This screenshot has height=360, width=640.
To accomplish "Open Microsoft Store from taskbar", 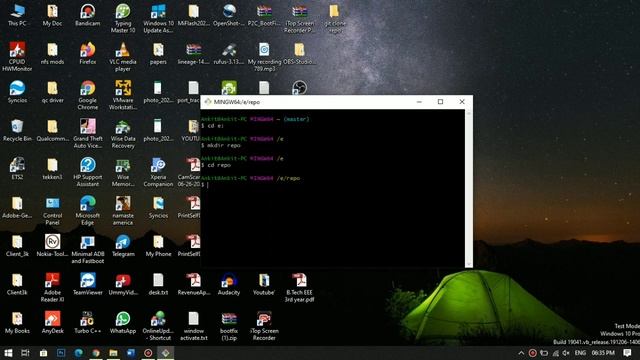I will [43, 353].
